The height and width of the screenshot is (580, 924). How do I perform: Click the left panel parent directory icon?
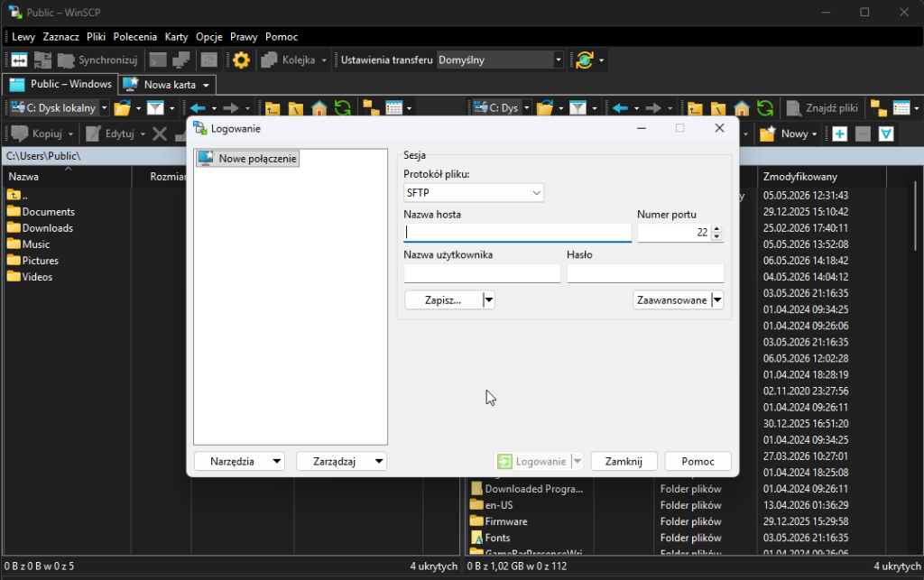[x=273, y=107]
